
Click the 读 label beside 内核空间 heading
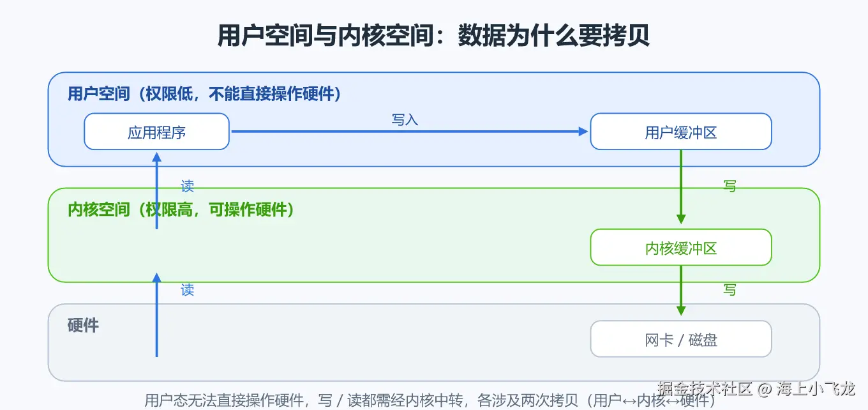pyautogui.click(x=187, y=186)
